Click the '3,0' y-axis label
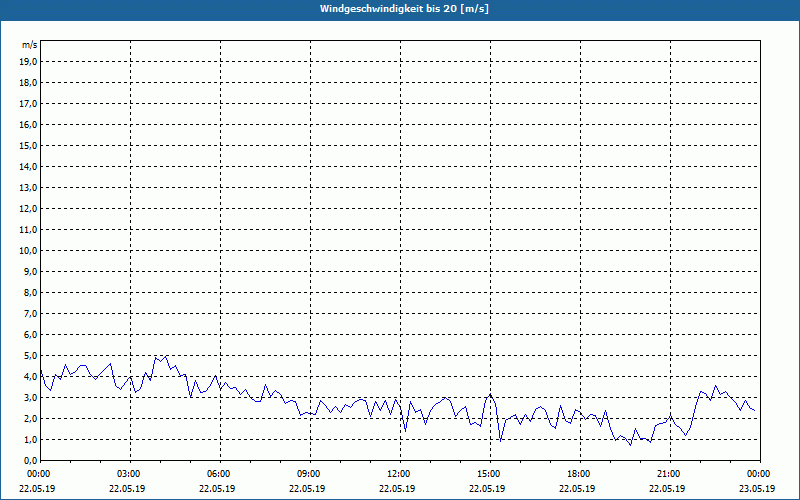Screen dimensions: 800x500 point(30,397)
